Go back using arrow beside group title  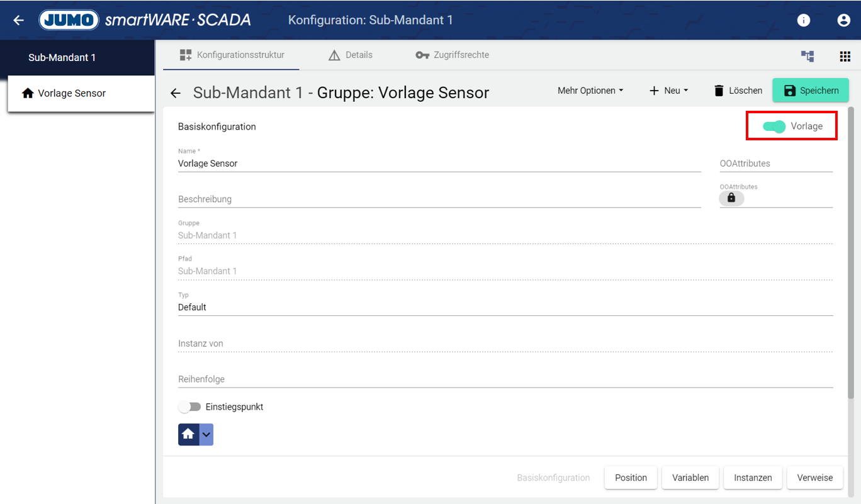(176, 93)
